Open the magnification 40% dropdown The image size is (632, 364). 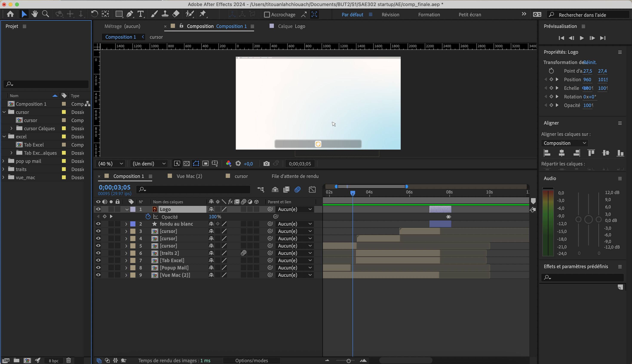tap(110, 164)
